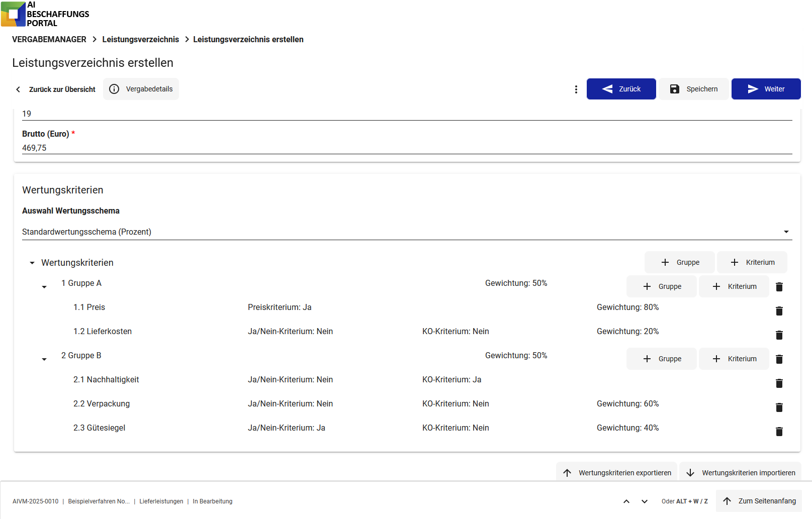812x519 pixels.
Task: Delete the 1.1 Preis criterion
Action: [x=779, y=311]
